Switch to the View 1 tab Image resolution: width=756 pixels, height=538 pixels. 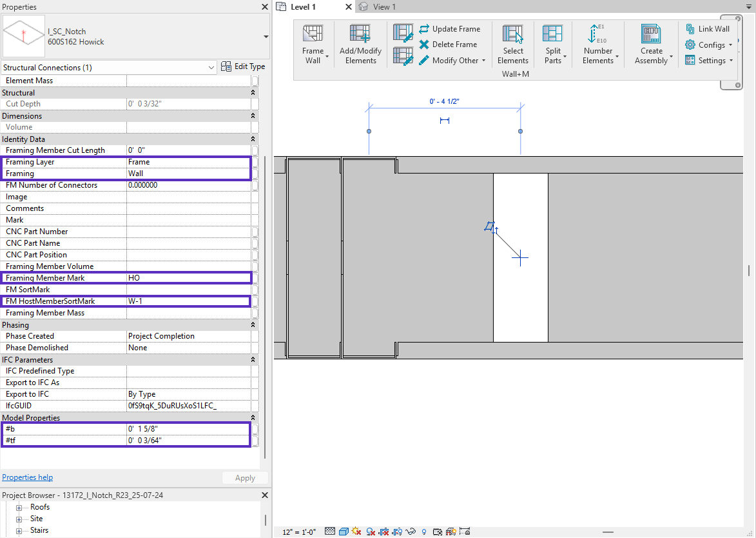384,7
